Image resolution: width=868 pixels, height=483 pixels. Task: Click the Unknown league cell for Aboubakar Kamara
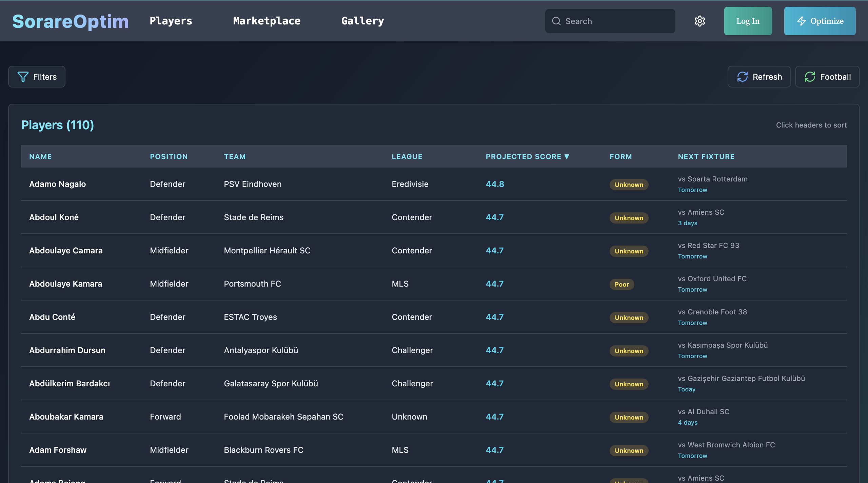[x=409, y=417]
